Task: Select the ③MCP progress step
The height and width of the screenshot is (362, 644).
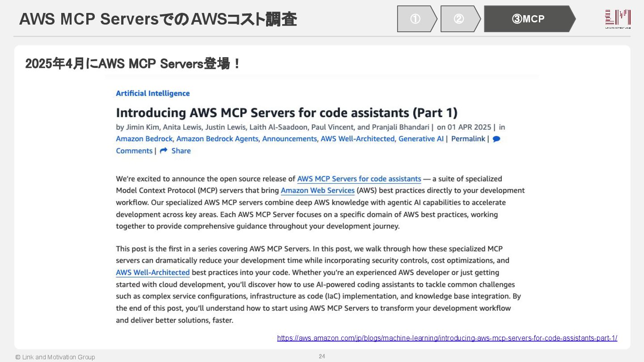Action: pos(529,19)
